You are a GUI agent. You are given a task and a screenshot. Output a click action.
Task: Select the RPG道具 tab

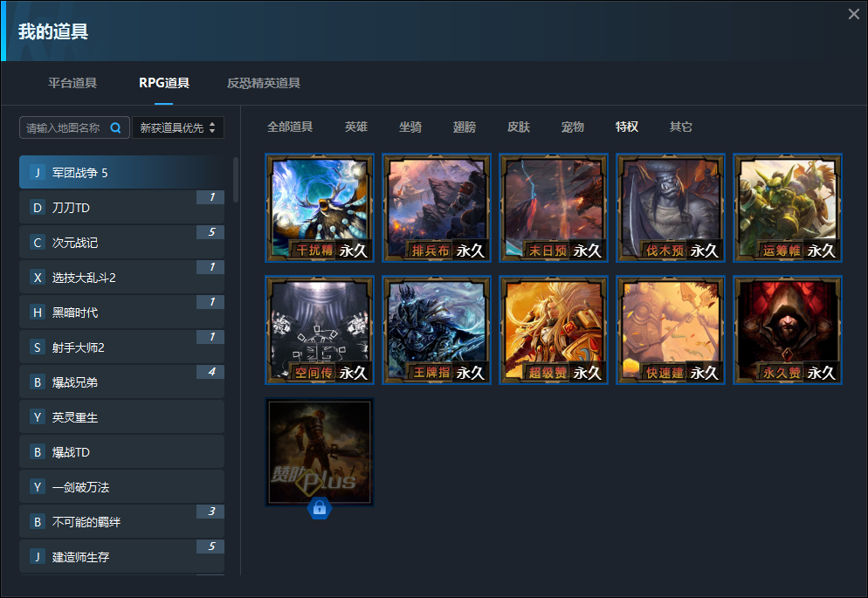(164, 83)
